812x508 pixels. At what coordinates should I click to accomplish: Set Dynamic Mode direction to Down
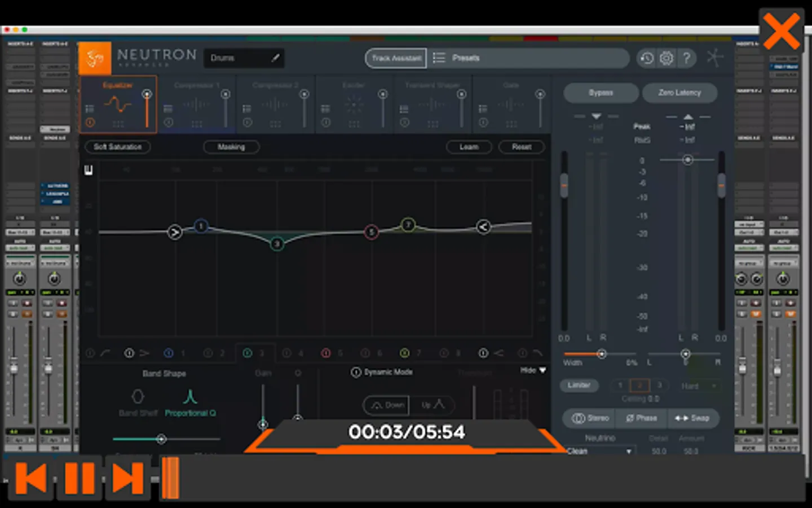tap(386, 405)
